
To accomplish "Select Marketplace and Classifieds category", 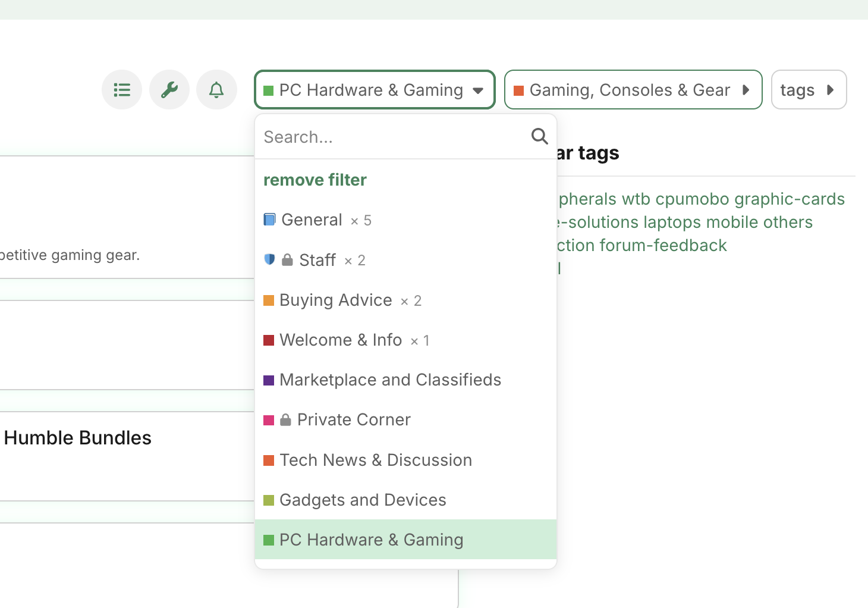I will pos(405,380).
